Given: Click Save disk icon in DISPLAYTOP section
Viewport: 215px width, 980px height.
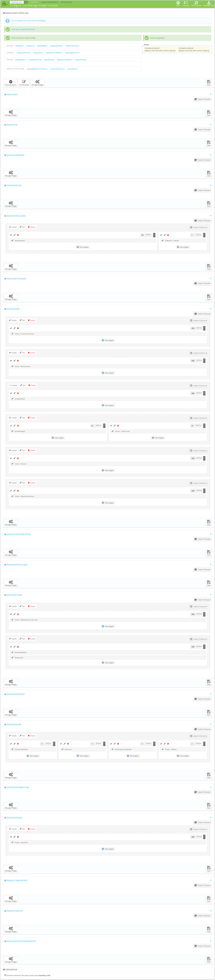Looking at the screenshot, I should pyautogui.click(x=209, y=143).
